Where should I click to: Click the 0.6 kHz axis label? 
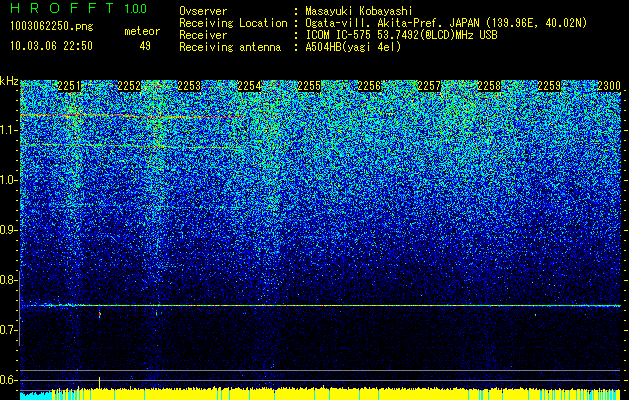(9, 380)
